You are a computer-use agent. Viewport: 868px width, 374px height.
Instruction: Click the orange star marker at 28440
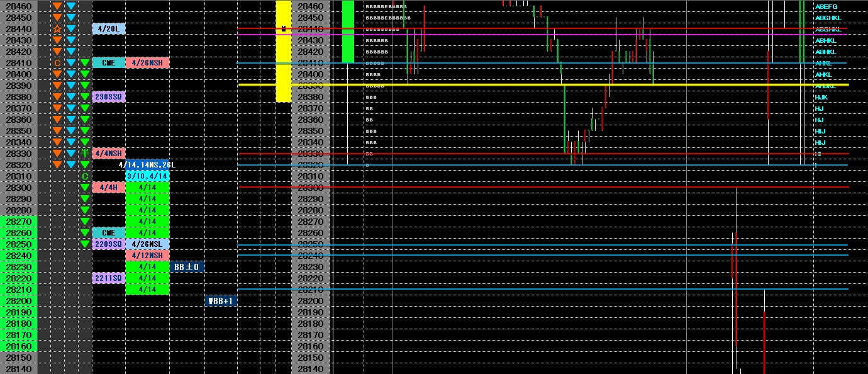(x=57, y=29)
